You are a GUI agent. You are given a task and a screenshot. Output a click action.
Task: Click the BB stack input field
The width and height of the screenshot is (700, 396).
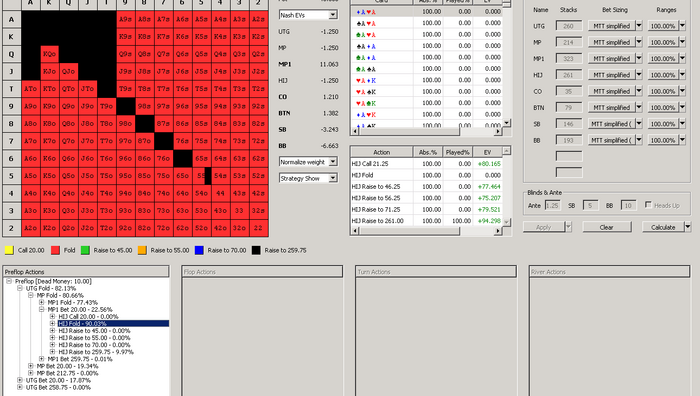pos(569,140)
